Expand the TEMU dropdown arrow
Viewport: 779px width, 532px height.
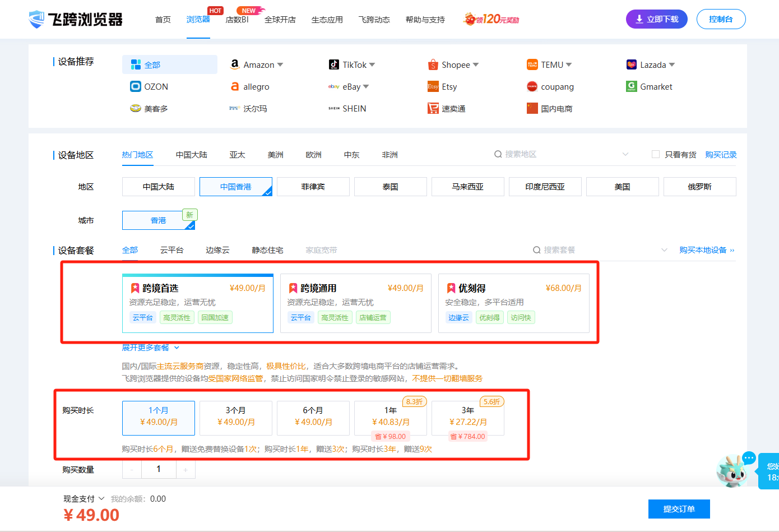[569, 65]
